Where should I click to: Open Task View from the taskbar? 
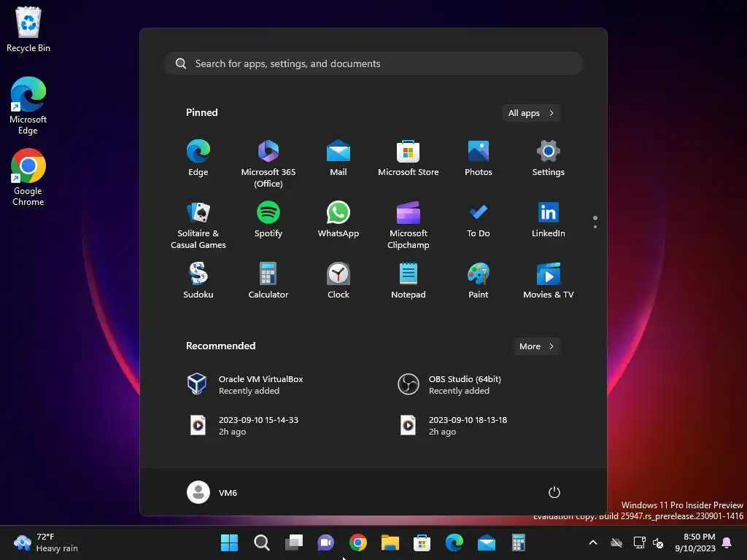coord(293,542)
